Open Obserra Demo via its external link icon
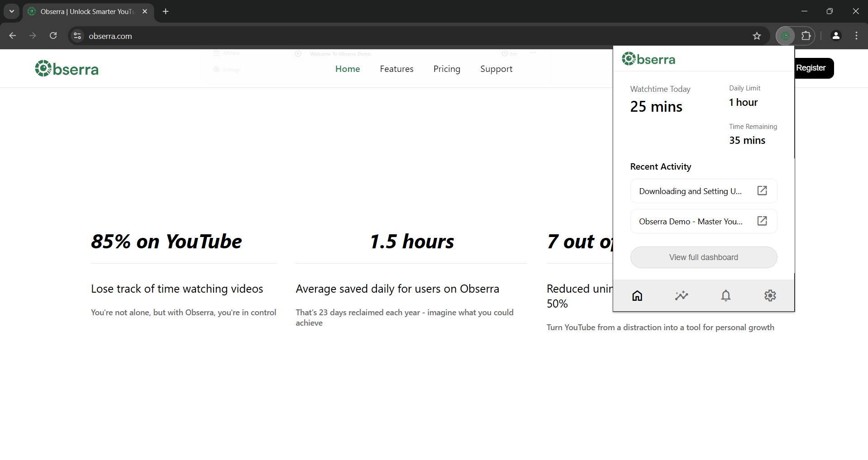 point(762,221)
